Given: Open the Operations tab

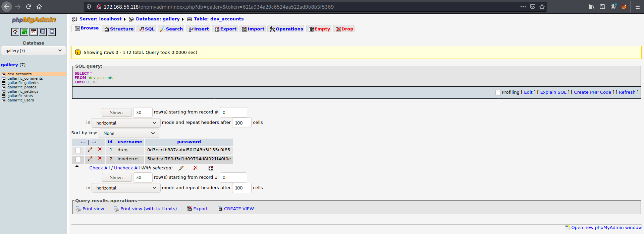Looking at the screenshot, I should [x=286, y=29].
